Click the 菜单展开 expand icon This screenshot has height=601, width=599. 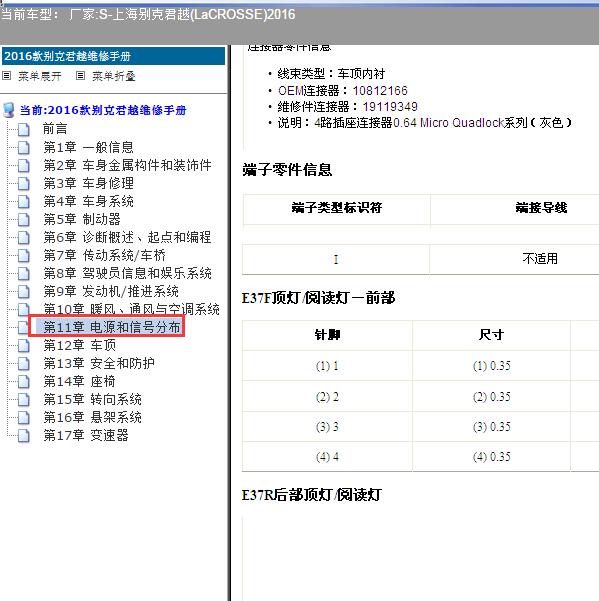[7, 76]
